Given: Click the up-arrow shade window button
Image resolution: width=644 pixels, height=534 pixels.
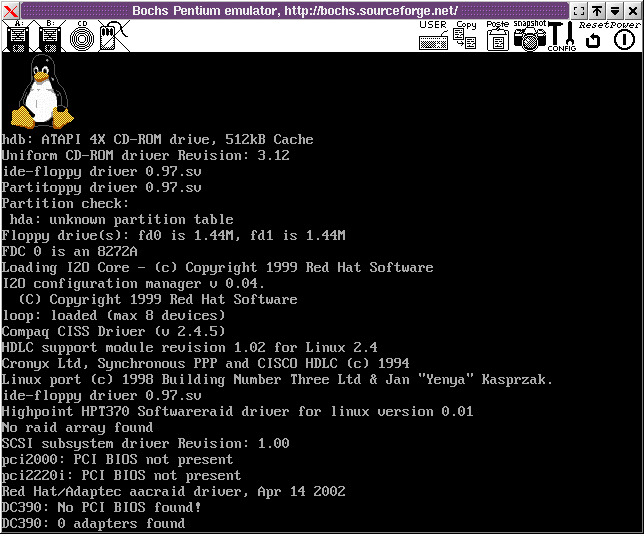Looking at the screenshot, I should (597, 10).
